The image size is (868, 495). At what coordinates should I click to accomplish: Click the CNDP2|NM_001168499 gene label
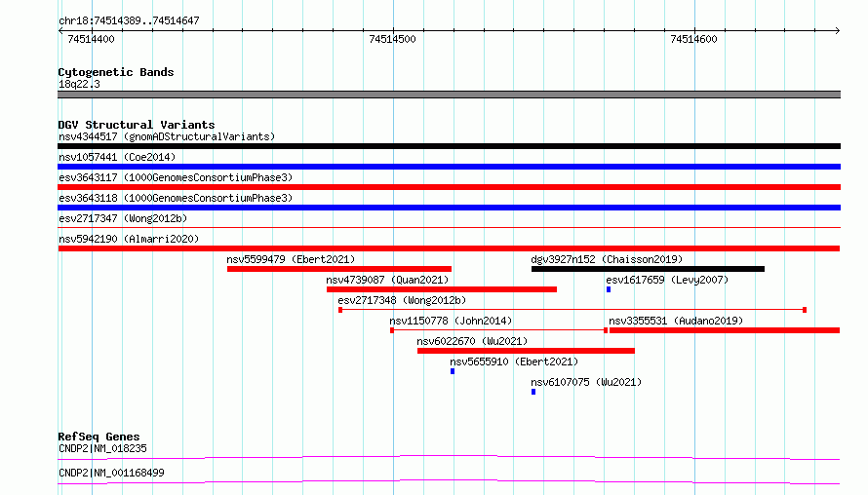point(111,473)
